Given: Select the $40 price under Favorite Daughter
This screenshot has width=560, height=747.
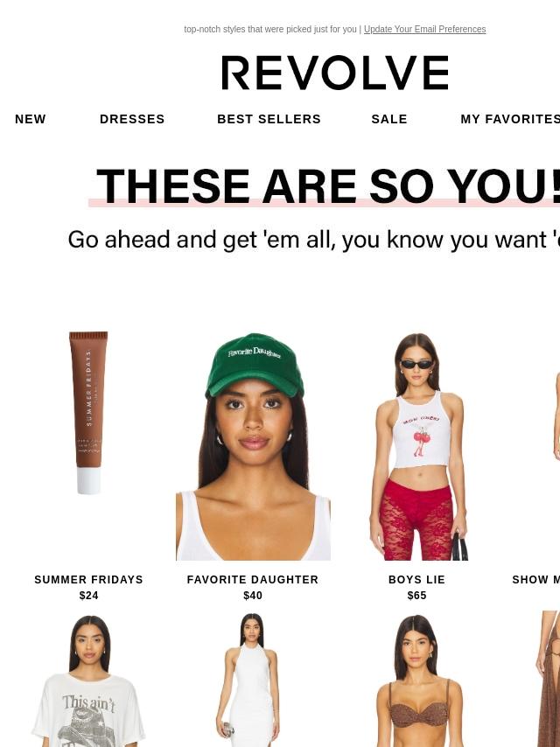Looking at the screenshot, I should click(x=253, y=596).
